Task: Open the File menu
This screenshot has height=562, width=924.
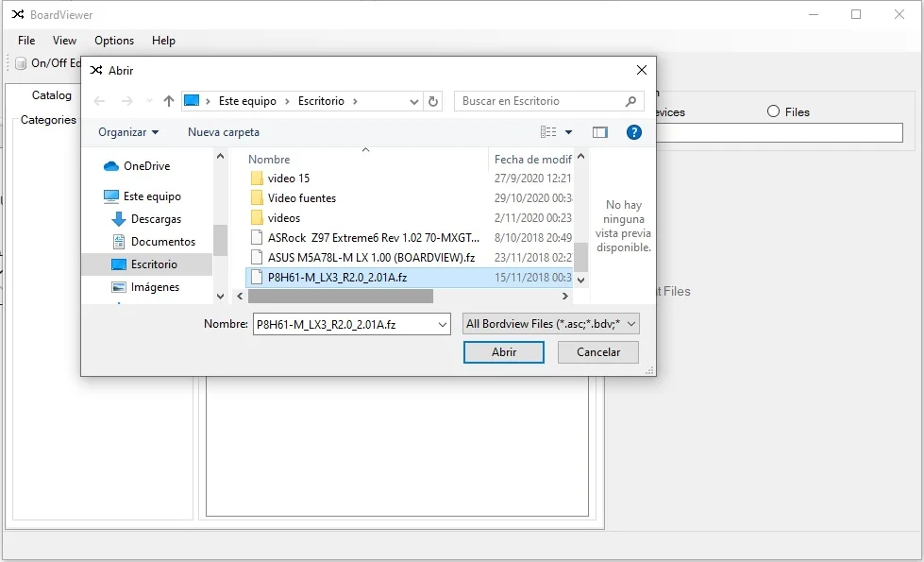Action: [x=26, y=41]
